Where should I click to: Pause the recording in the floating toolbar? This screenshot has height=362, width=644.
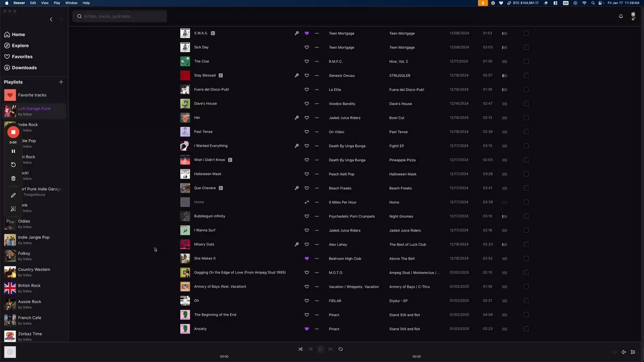(13, 151)
